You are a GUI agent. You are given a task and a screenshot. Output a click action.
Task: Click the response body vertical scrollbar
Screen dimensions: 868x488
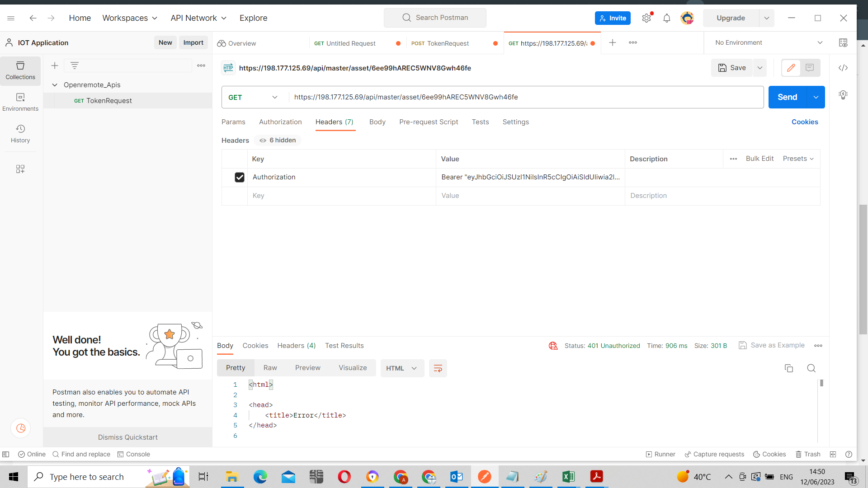pyautogui.click(x=821, y=383)
